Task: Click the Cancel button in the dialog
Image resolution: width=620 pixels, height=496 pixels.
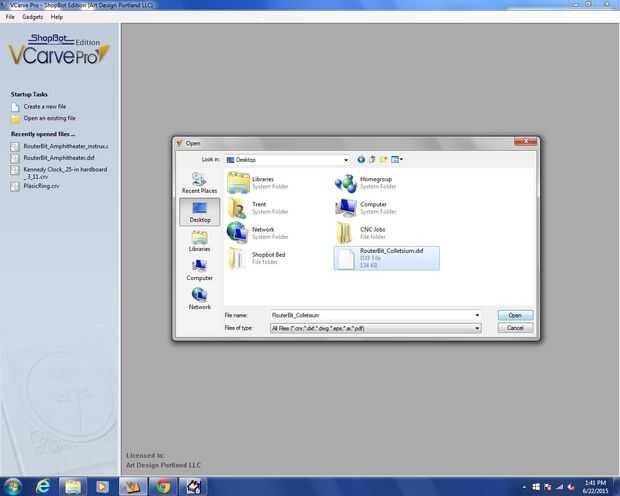Action: point(515,328)
